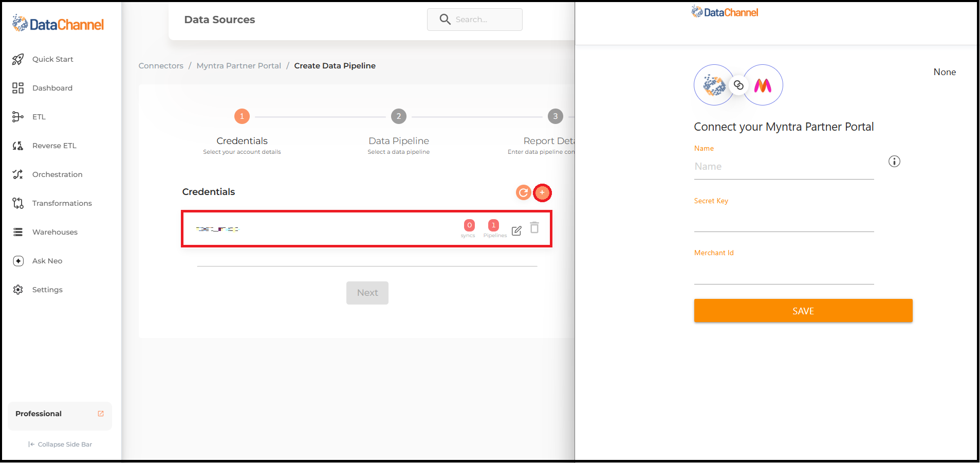Image resolution: width=980 pixels, height=463 pixels.
Task: Open Reverse ETL in sidebar
Action: (54, 146)
